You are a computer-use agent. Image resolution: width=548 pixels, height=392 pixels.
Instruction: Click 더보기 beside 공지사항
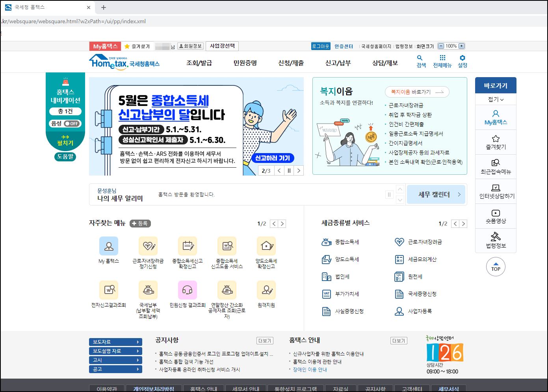point(265,341)
